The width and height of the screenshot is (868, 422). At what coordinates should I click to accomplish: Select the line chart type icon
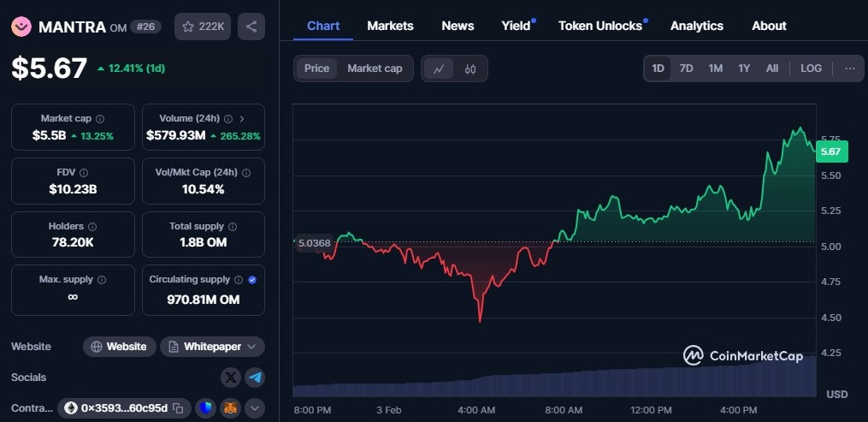coord(439,68)
